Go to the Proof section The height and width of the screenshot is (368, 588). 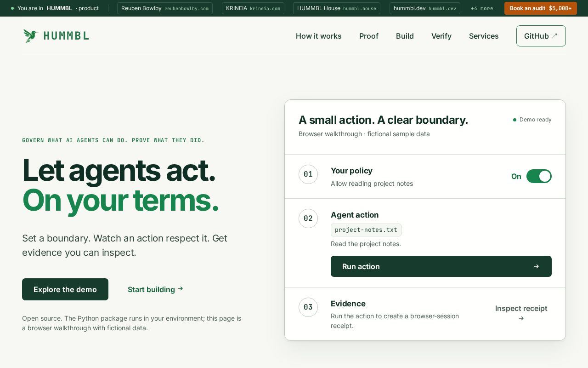(369, 36)
